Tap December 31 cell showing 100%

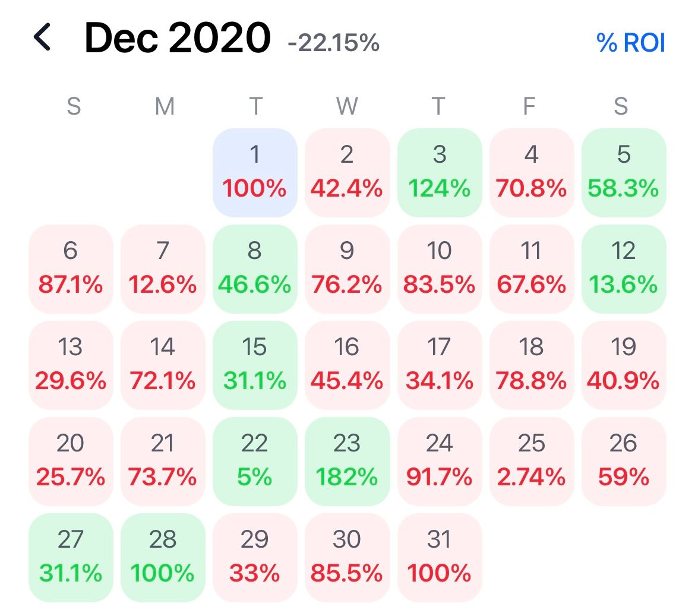click(x=439, y=557)
